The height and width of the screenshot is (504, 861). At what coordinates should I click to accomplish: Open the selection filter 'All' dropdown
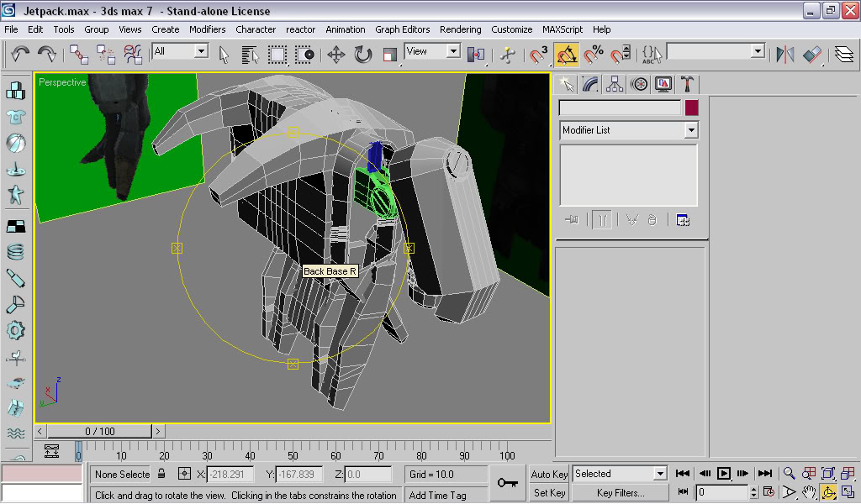[x=201, y=51]
